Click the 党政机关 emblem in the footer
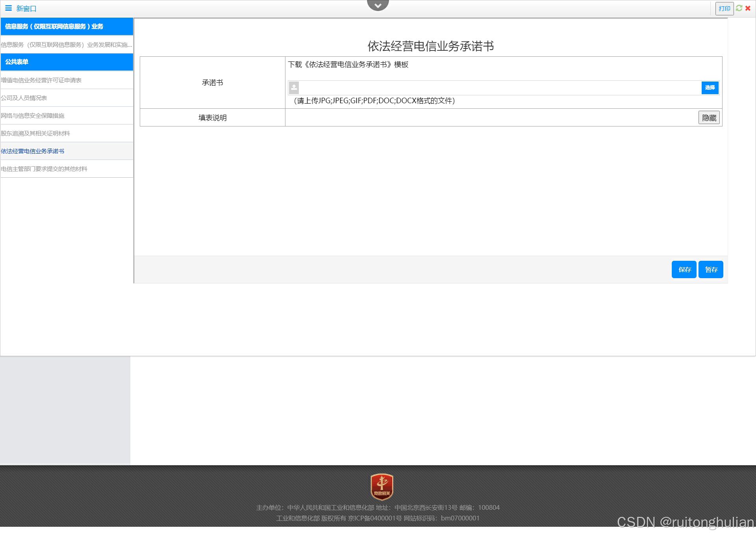 [x=382, y=487]
